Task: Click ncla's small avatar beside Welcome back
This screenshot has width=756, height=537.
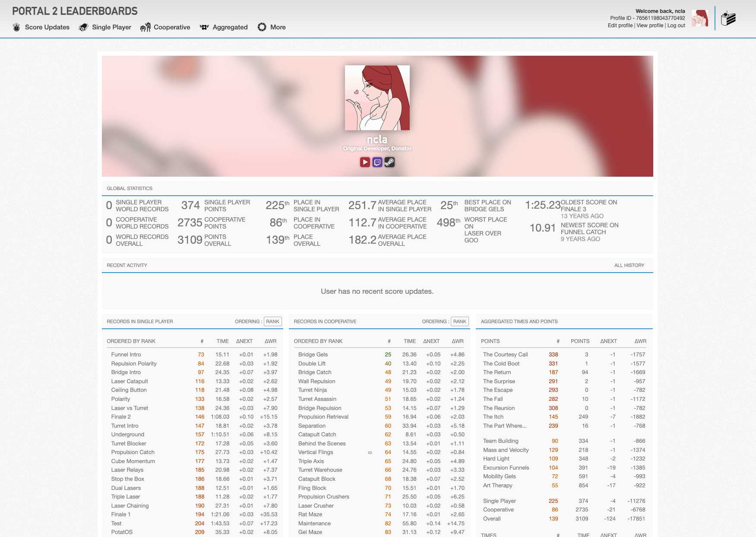Action: [699, 18]
